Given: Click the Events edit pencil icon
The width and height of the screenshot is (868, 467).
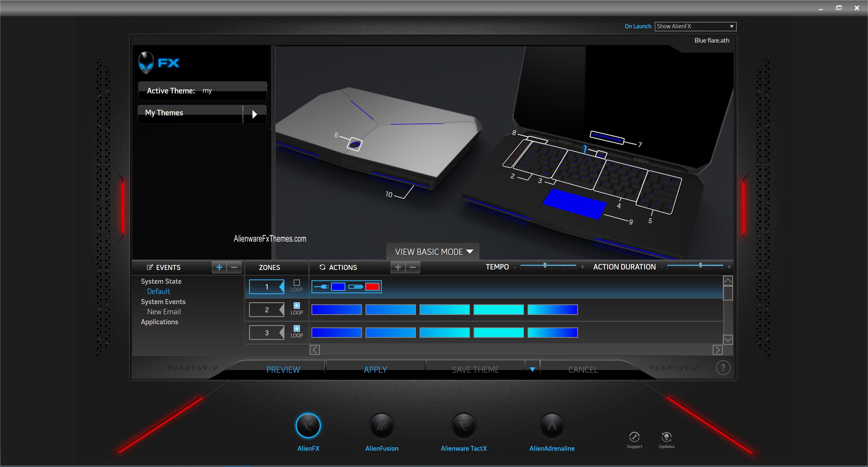Looking at the screenshot, I should tap(150, 267).
